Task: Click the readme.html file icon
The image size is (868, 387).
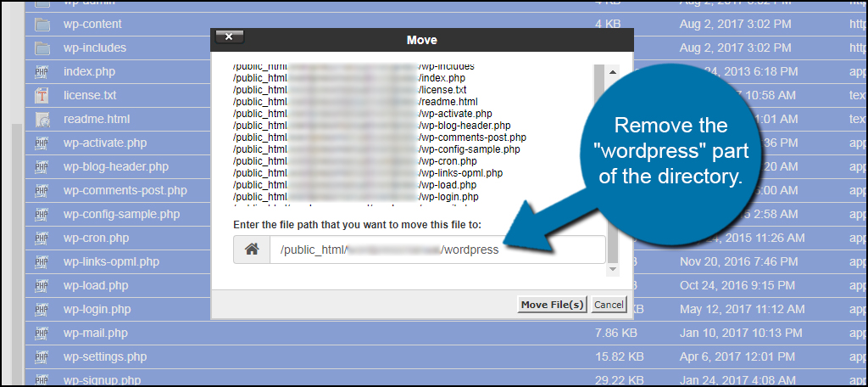Action: pyautogui.click(x=42, y=119)
